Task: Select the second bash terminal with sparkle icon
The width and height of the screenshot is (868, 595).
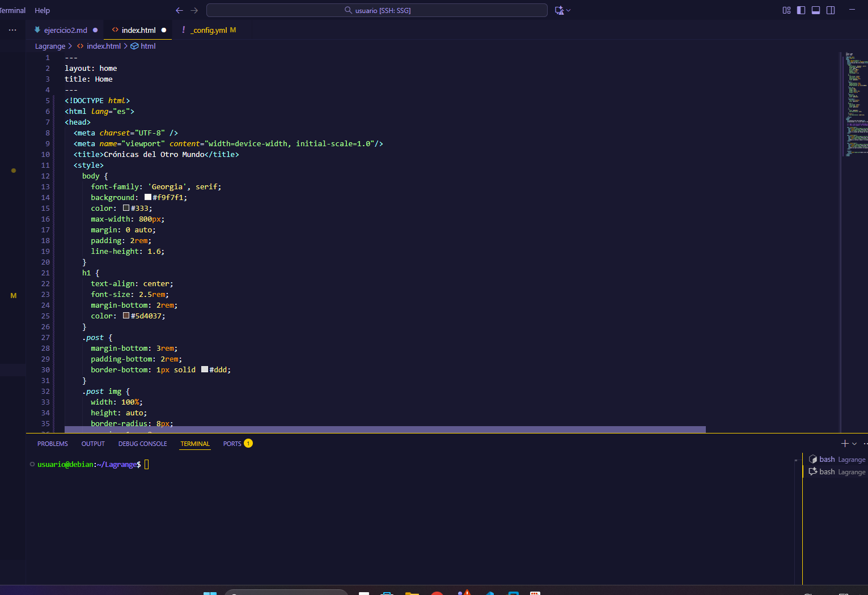Action: [x=837, y=472]
